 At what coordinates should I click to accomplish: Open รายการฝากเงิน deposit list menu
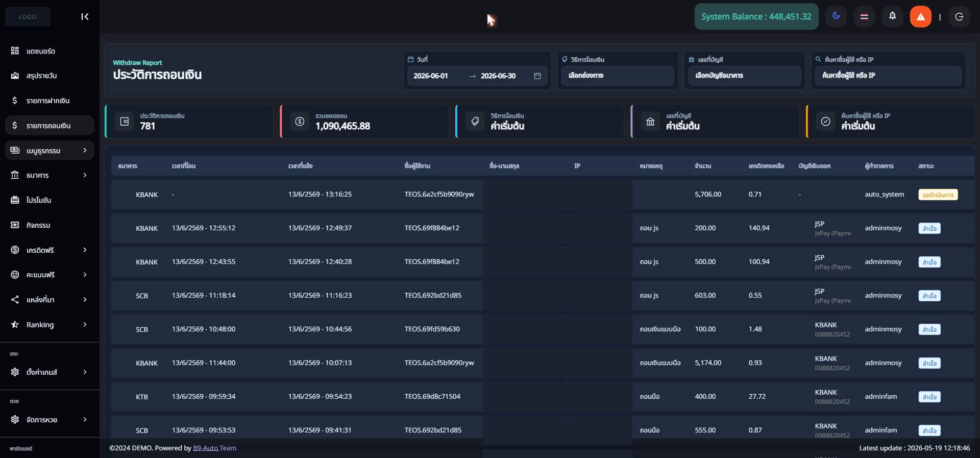coord(50,101)
